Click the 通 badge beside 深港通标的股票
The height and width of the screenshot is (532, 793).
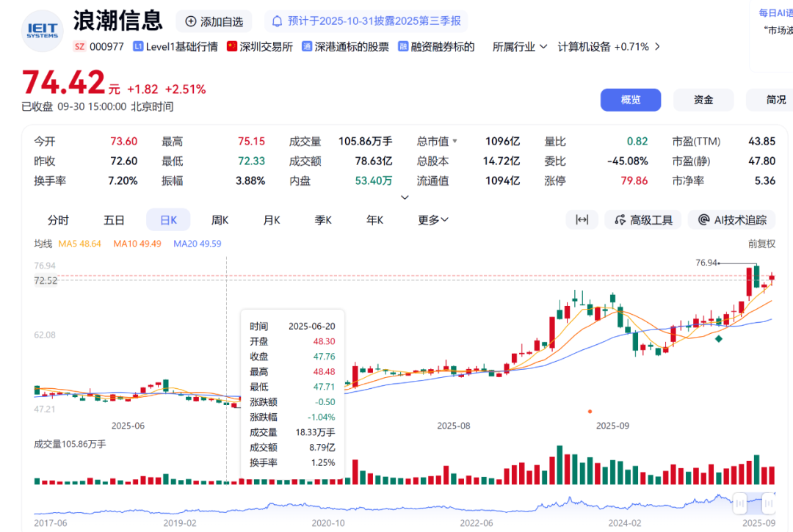(x=307, y=47)
